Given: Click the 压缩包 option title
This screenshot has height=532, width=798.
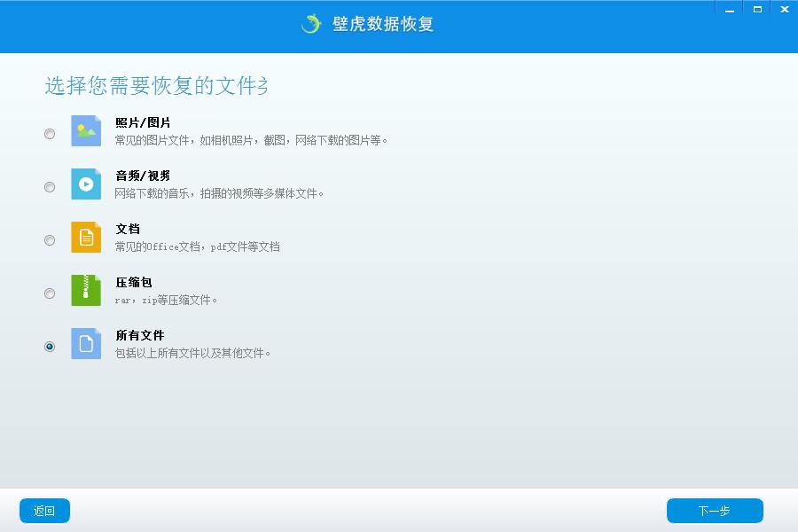Looking at the screenshot, I should pos(134,283).
